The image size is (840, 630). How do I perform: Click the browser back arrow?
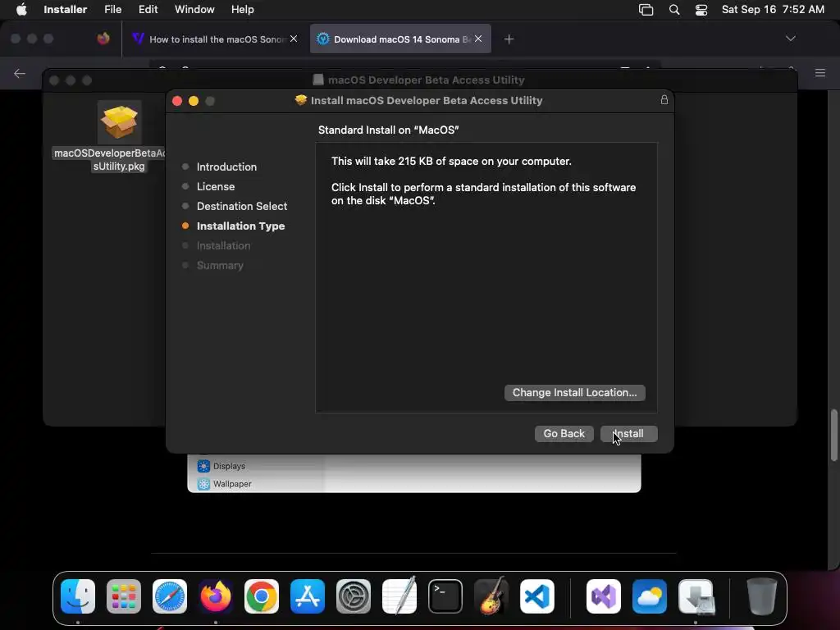(20, 73)
